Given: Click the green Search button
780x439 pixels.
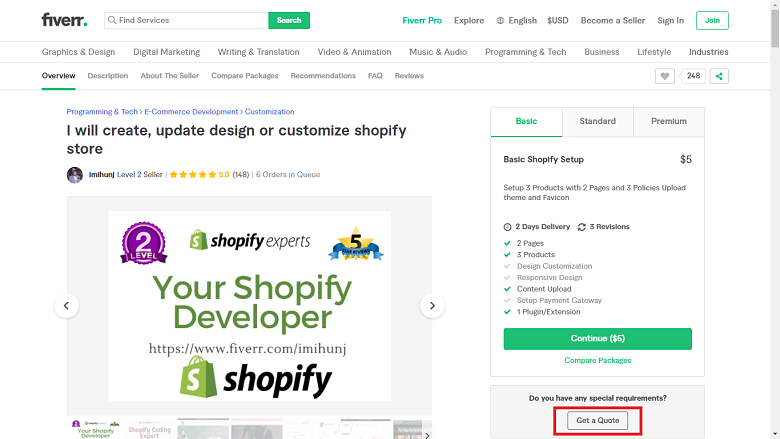Looking at the screenshot, I should (x=289, y=20).
